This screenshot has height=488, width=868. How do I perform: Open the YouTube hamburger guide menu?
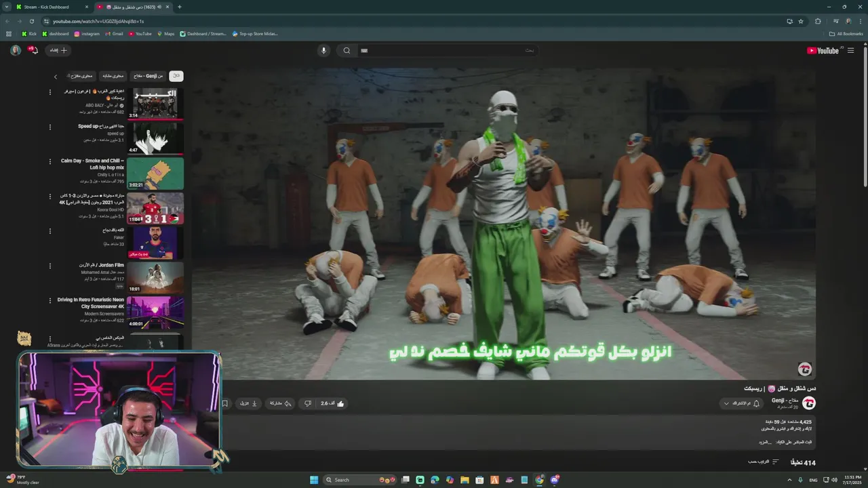click(850, 50)
